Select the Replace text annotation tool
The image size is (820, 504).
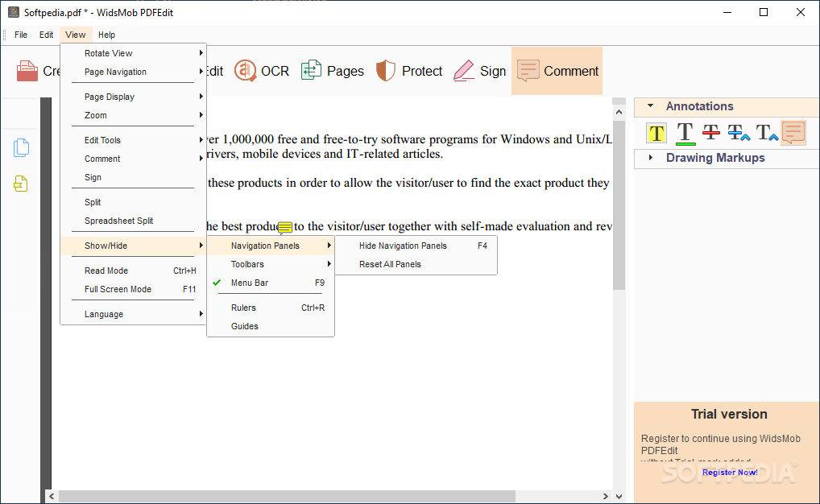[x=739, y=132]
